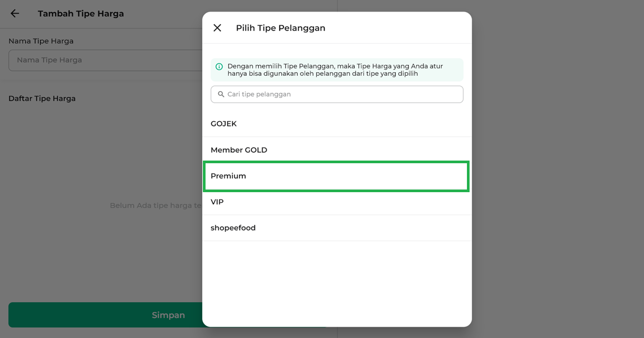The width and height of the screenshot is (644, 338).
Task: Click the magnifier icon in the search box
Action: (221, 94)
